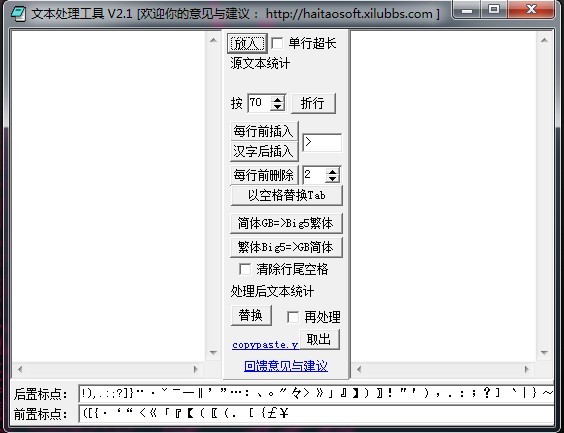Check the 再处理 option
The height and width of the screenshot is (433, 564).
[x=293, y=317]
